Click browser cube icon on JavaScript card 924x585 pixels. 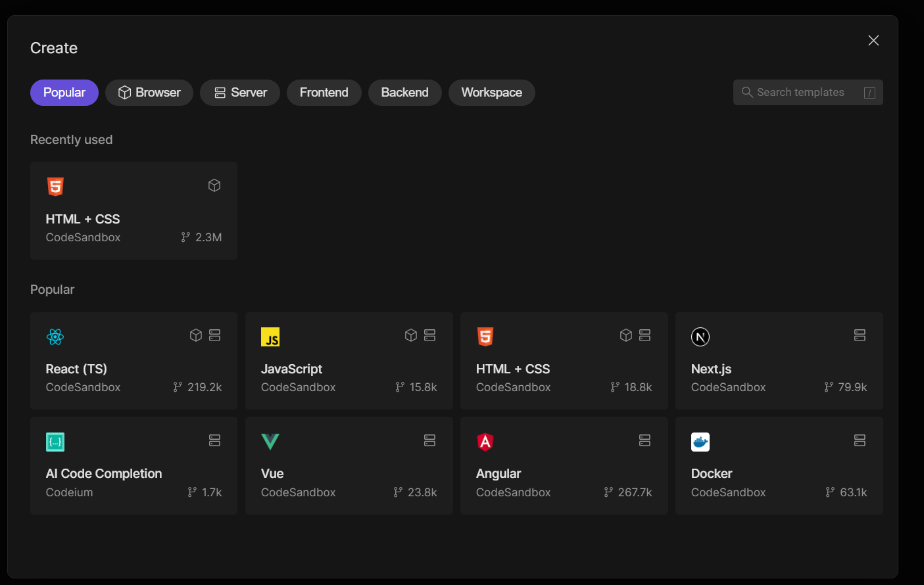coord(411,335)
